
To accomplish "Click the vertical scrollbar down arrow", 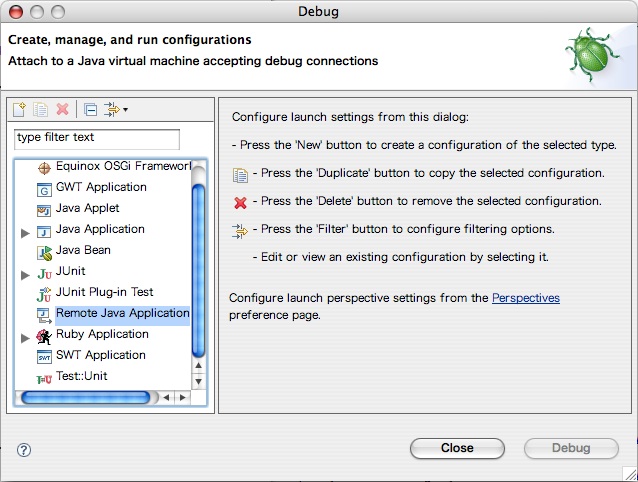I will [x=198, y=380].
